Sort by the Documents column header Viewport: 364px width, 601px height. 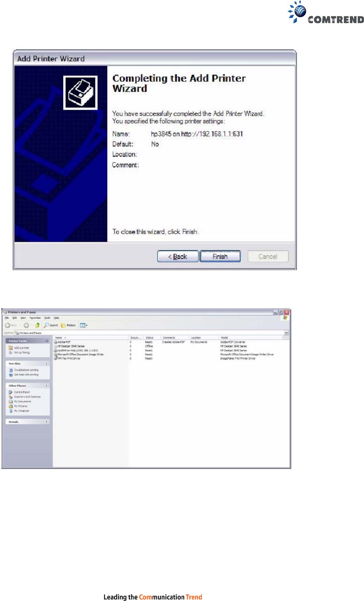136,338
